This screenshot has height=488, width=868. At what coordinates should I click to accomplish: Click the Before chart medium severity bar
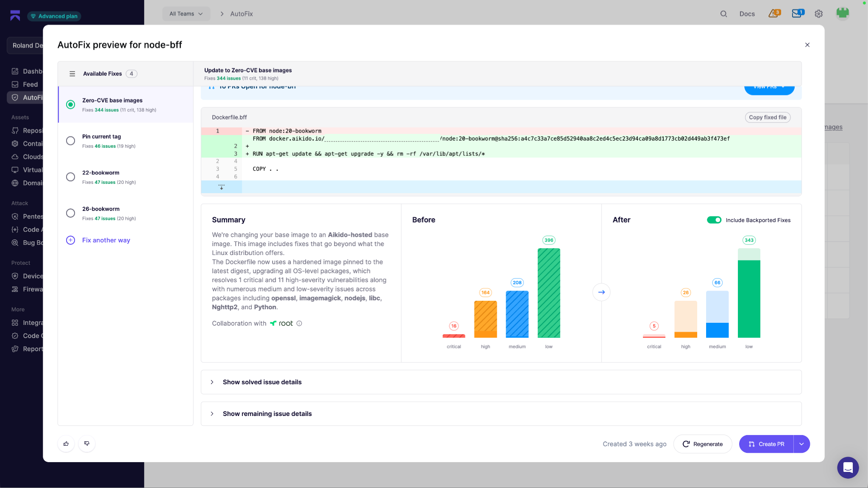click(517, 314)
